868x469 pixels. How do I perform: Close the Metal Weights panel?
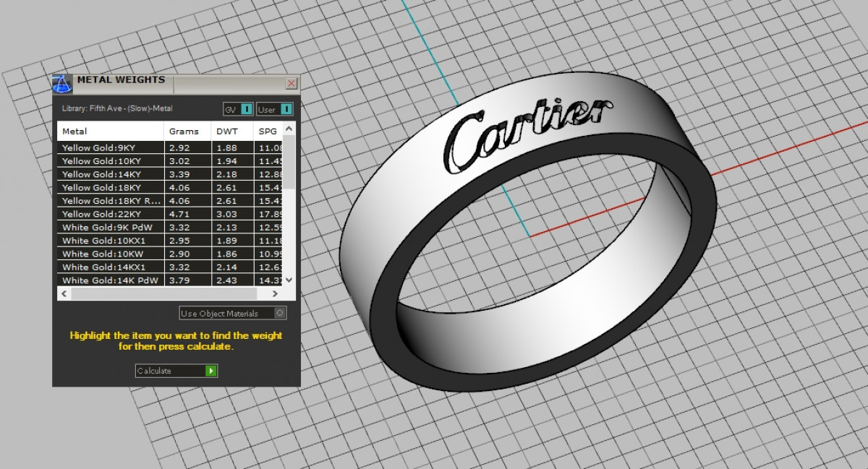pos(292,83)
